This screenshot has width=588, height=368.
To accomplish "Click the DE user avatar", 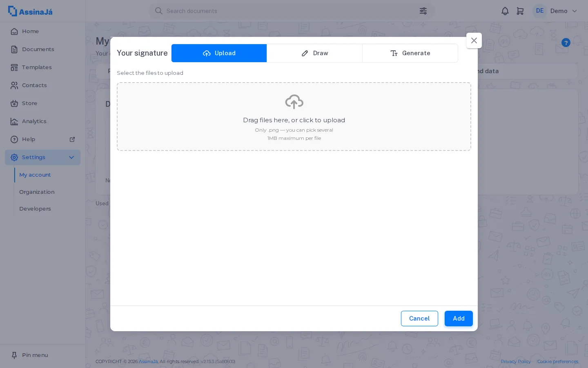I will point(540,11).
